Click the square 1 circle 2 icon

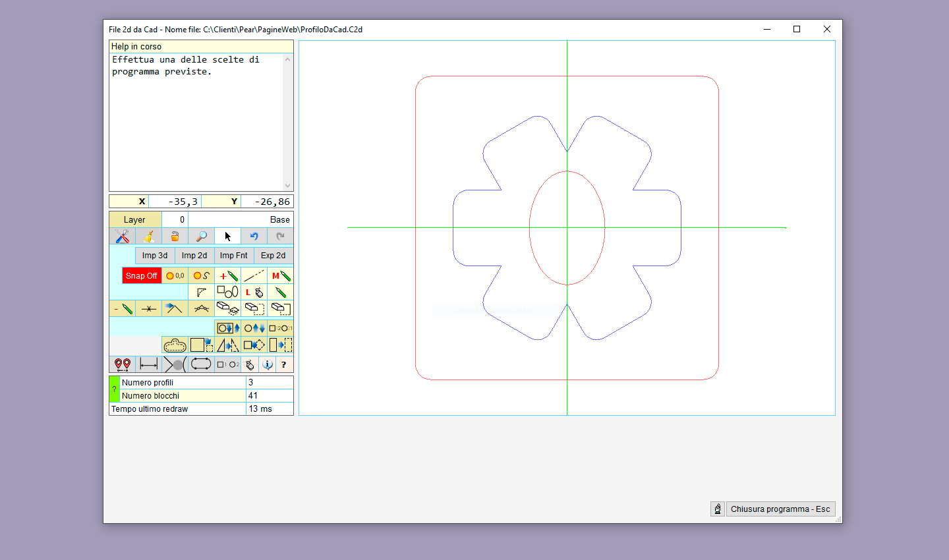[x=227, y=364]
